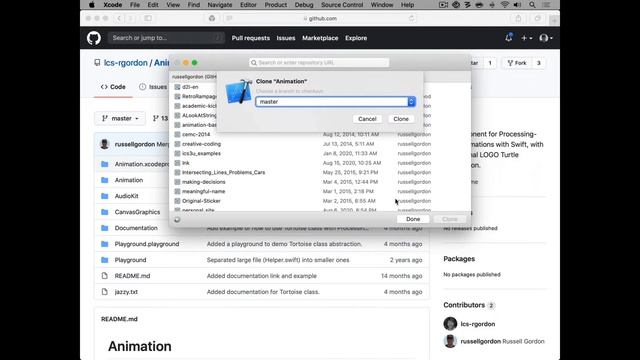Open Pull requests link

click(x=251, y=38)
